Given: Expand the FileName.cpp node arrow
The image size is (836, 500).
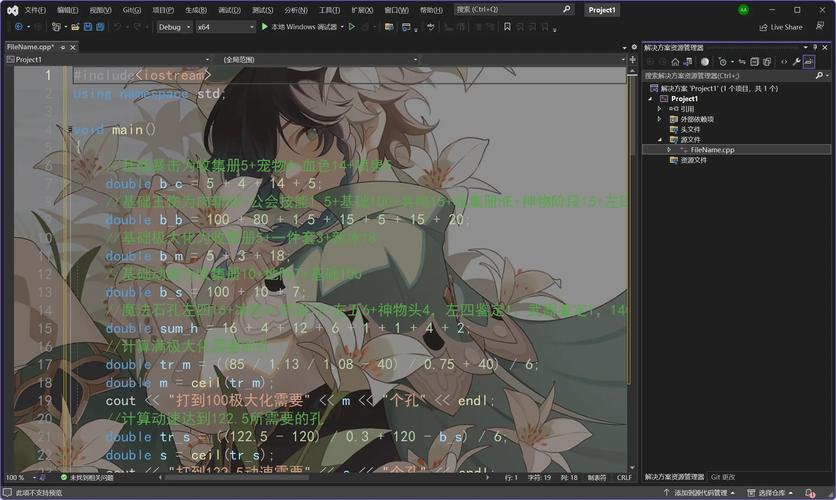Looking at the screenshot, I should click(669, 150).
